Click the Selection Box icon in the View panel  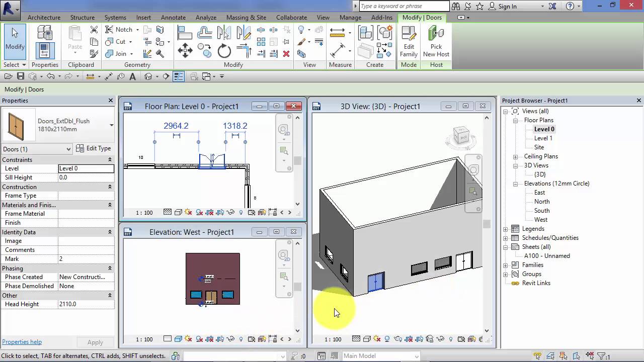[301, 54]
